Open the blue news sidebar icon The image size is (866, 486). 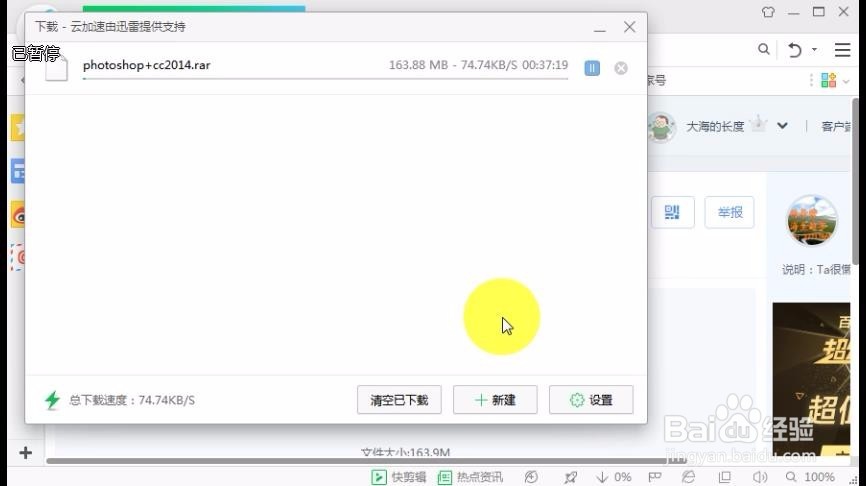pyautogui.click(x=18, y=171)
